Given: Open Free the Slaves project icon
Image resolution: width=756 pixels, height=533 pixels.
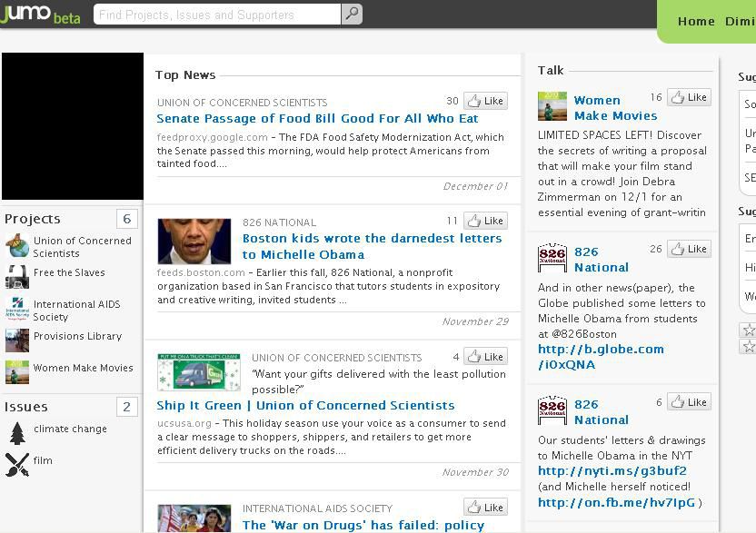Looking at the screenshot, I should pyautogui.click(x=17, y=277).
